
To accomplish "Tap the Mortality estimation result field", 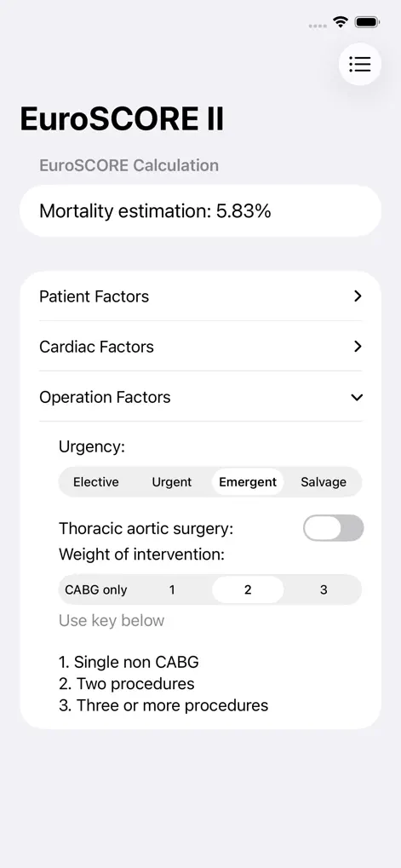I will point(200,211).
